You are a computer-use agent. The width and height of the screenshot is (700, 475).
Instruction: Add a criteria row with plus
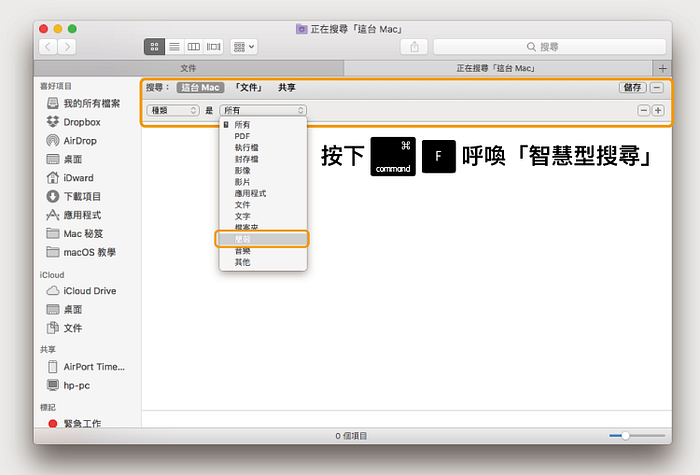coord(658,110)
